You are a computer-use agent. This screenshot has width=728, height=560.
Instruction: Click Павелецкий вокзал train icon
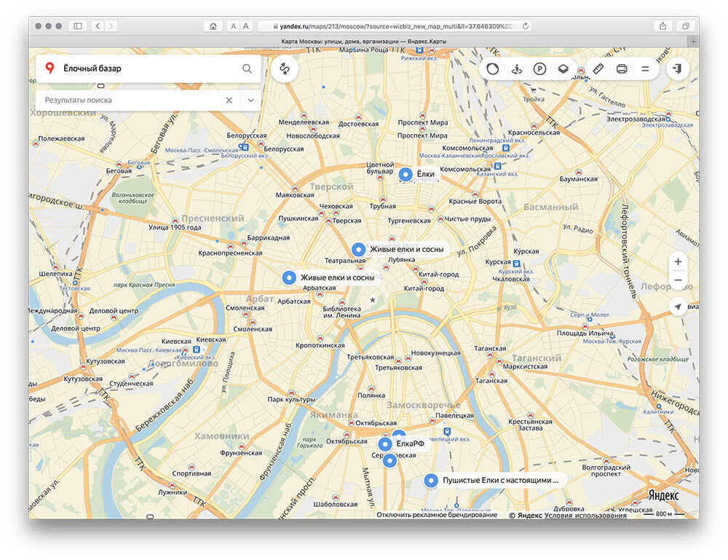coord(447,431)
